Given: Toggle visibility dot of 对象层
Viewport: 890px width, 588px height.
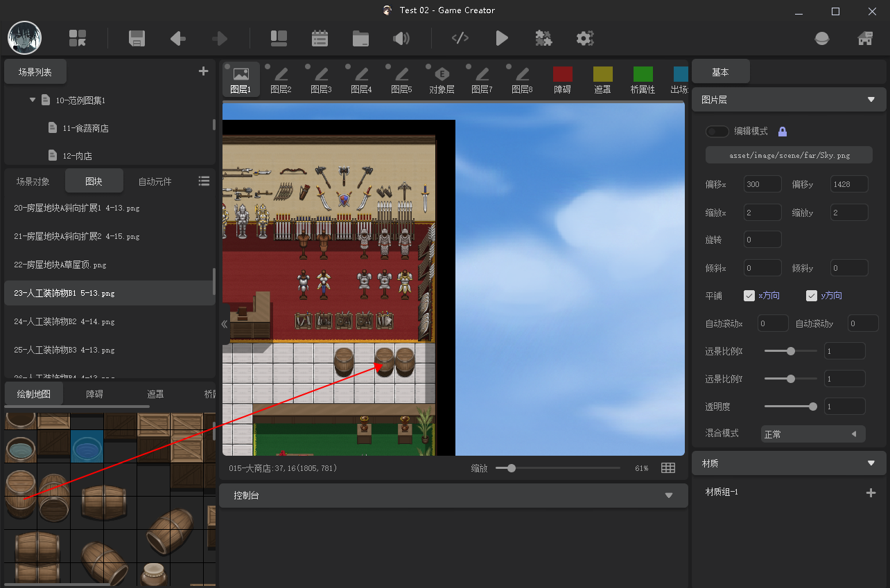Looking at the screenshot, I should tap(428, 67).
